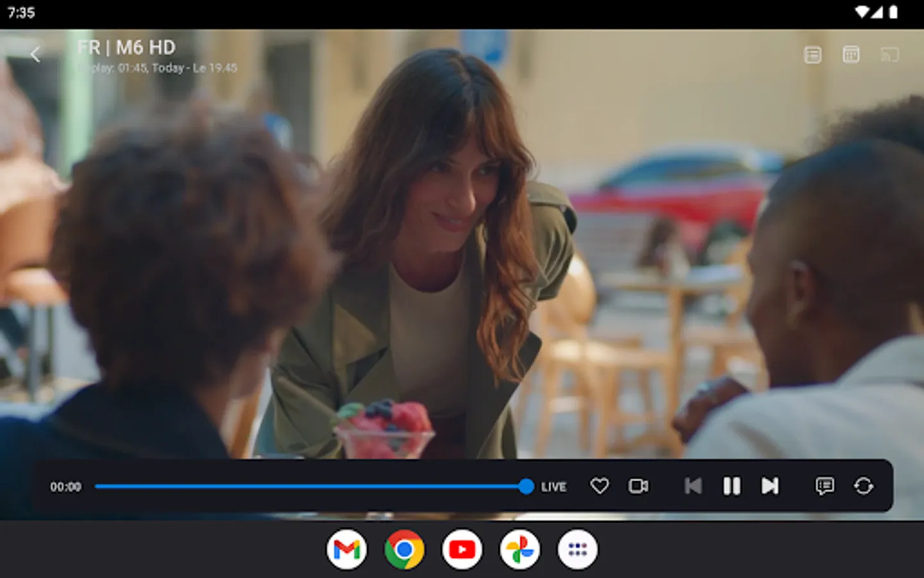Open the TV guide calendar icon
Viewport: 924px width, 578px height.
pos(851,55)
